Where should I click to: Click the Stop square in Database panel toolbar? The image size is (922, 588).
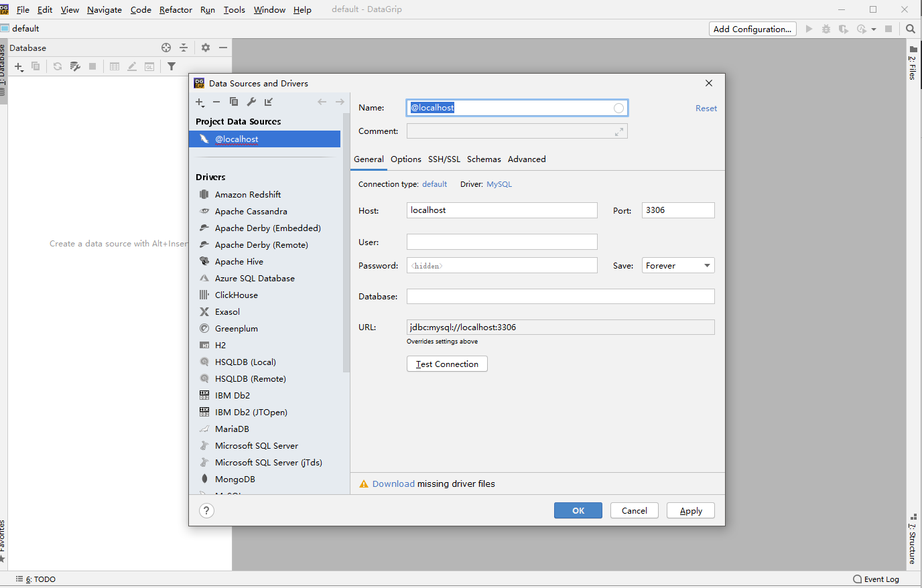click(x=92, y=66)
